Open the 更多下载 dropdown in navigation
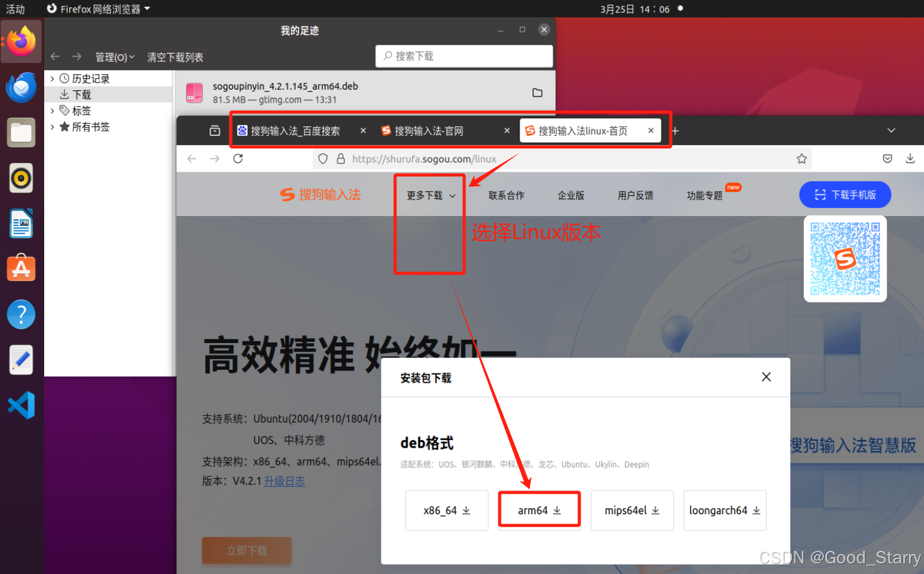The image size is (924, 574). point(431,195)
